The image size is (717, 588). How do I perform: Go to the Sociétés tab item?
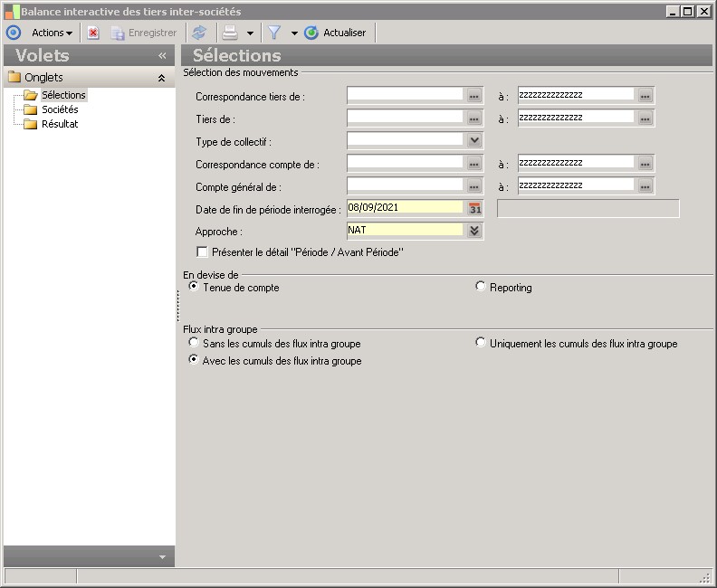click(60, 109)
